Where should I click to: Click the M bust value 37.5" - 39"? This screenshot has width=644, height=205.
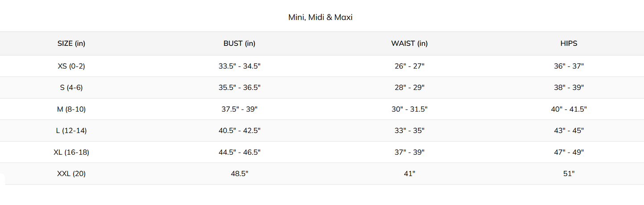(239, 109)
